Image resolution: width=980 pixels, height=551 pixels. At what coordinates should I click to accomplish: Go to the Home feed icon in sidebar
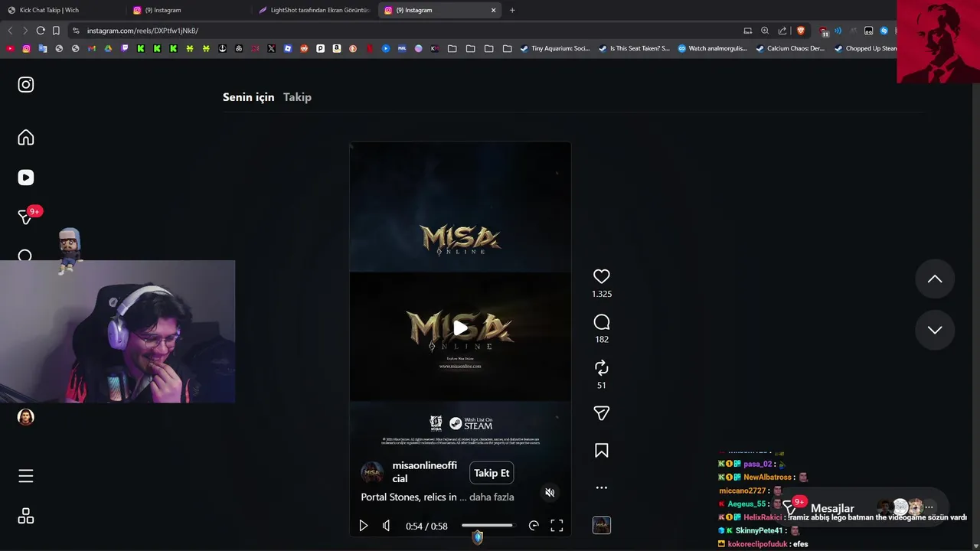(x=26, y=137)
